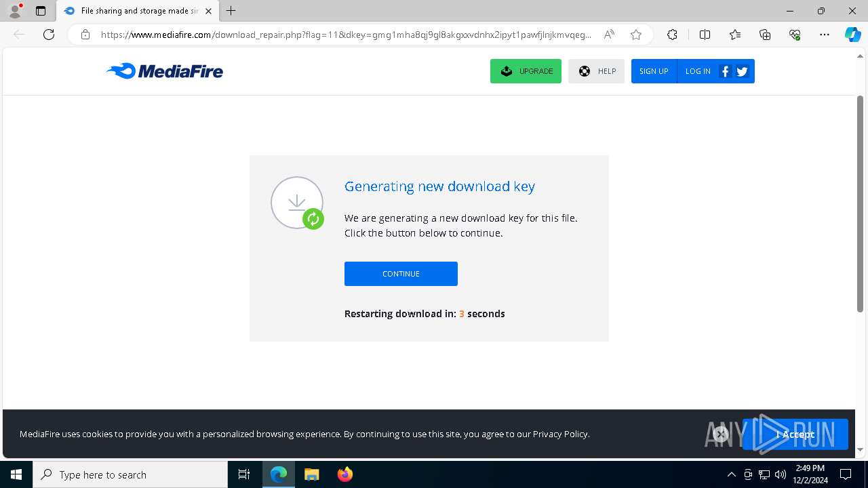Click Generating new download key heading

(x=439, y=186)
